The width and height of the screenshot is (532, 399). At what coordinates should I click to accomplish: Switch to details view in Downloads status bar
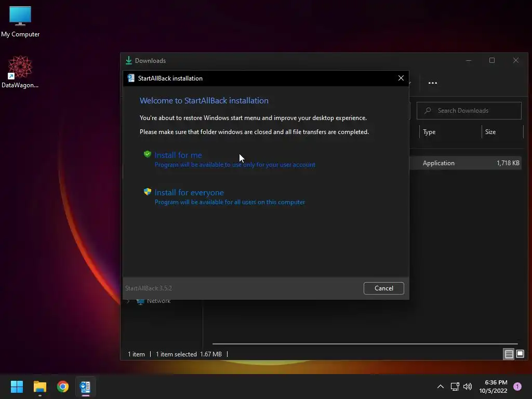tap(509, 354)
